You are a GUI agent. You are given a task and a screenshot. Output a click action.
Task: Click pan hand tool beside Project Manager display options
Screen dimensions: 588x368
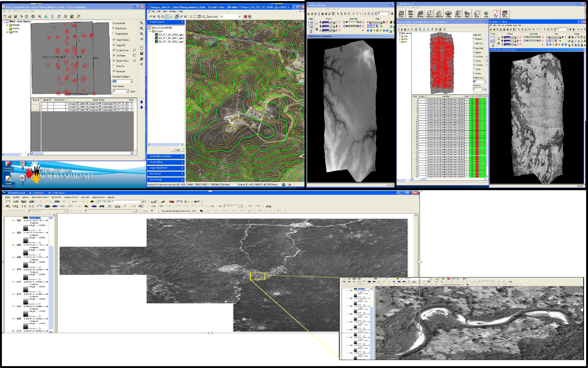click(141, 39)
